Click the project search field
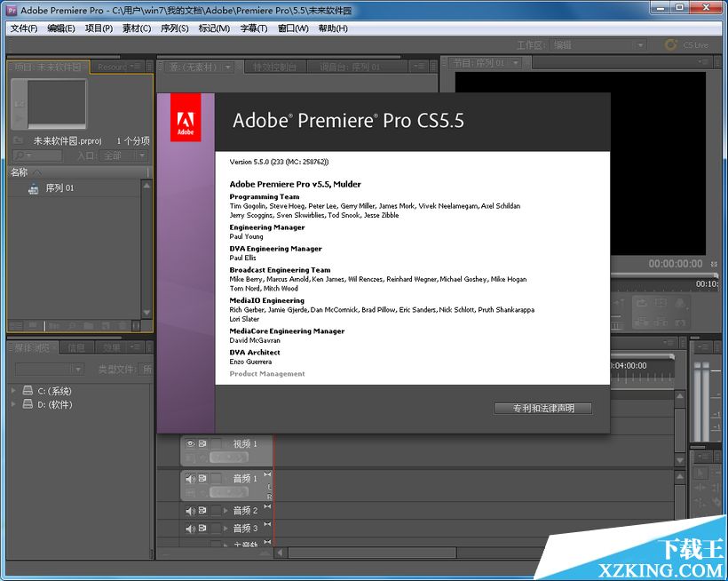The width and height of the screenshot is (728, 581). pyautogui.click(x=37, y=155)
